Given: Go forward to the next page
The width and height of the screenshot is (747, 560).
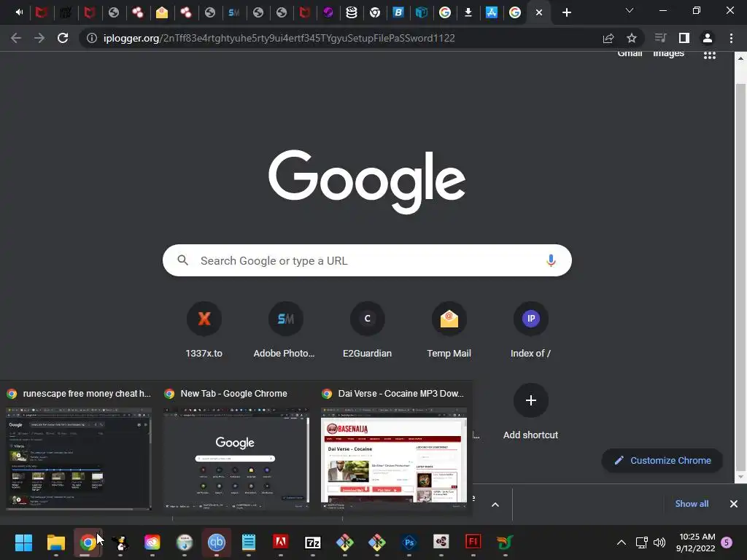Looking at the screenshot, I should pyautogui.click(x=39, y=38).
